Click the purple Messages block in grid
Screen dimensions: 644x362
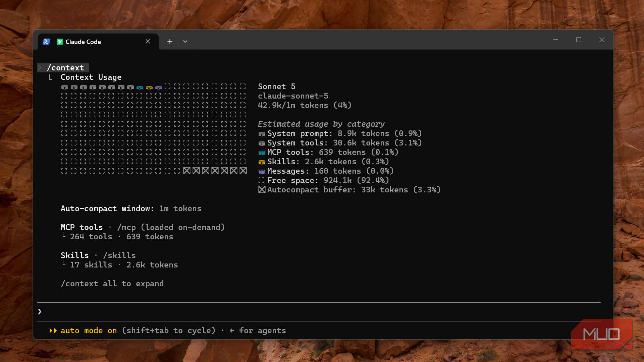159,87
